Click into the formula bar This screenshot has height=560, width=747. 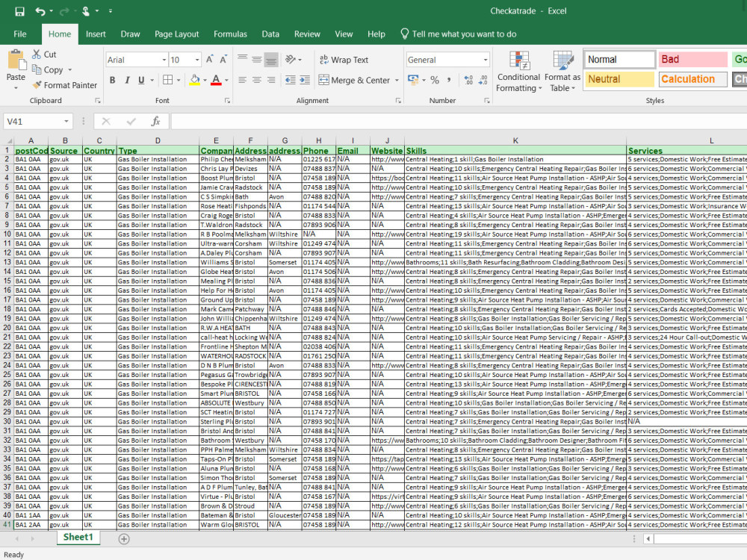click(x=459, y=122)
